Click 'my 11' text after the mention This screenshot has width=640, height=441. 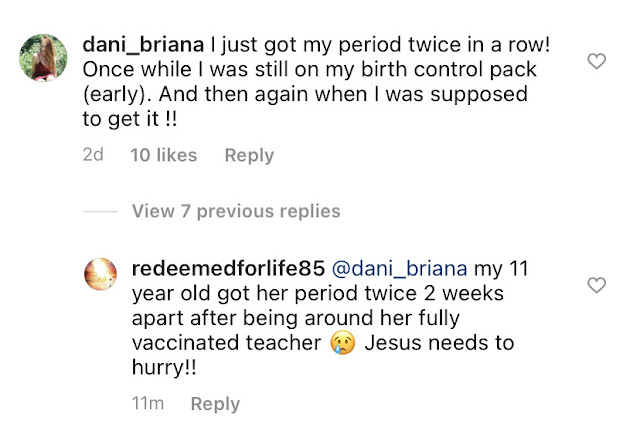(x=501, y=269)
